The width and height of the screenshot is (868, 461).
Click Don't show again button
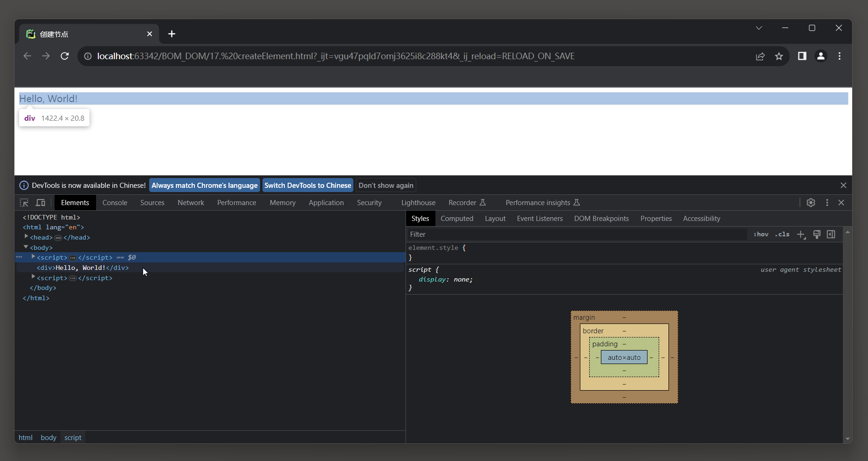(x=386, y=186)
